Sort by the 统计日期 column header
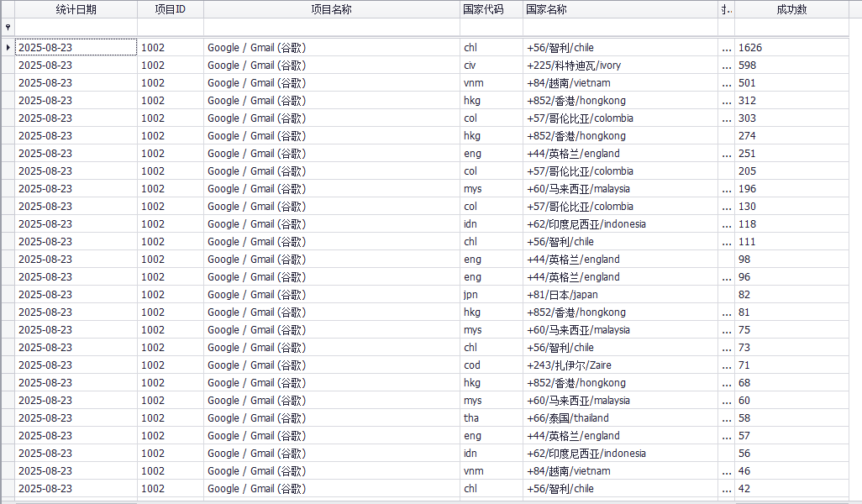862x504 pixels. pyautogui.click(x=76, y=9)
